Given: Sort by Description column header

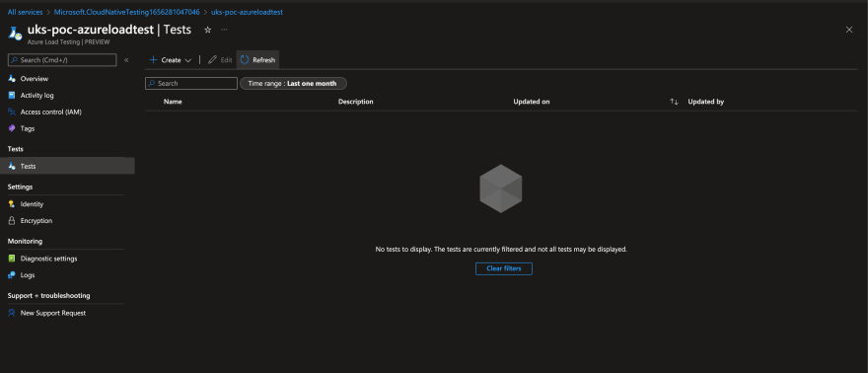Looking at the screenshot, I should pyautogui.click(x=356, y=102).
